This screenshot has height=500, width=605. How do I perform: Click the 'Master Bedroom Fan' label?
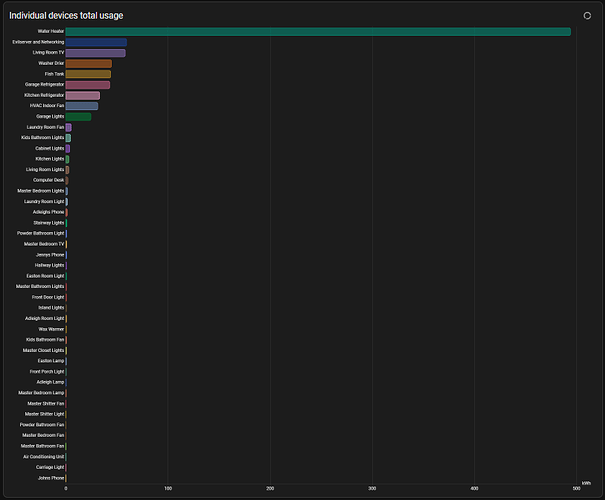click(43, 436)
